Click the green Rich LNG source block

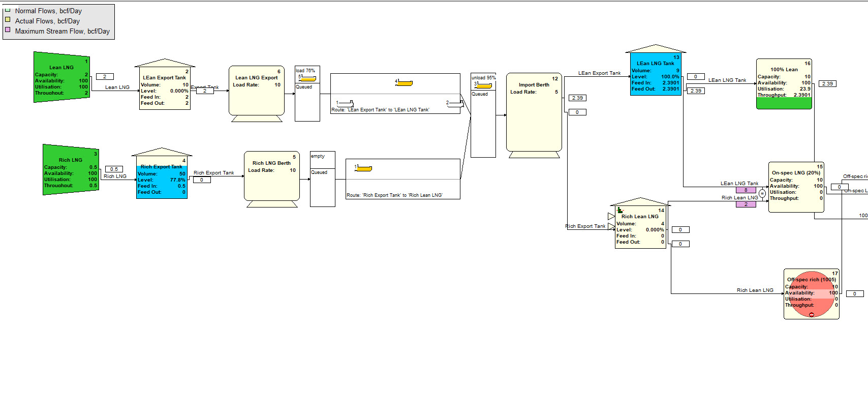click(71, 170)
